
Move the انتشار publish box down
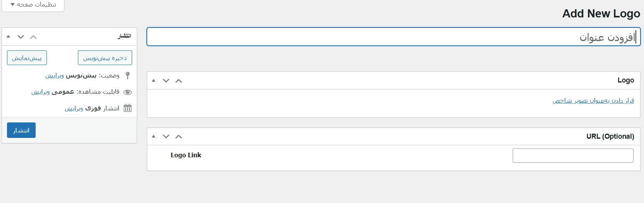tap(21, 37)
